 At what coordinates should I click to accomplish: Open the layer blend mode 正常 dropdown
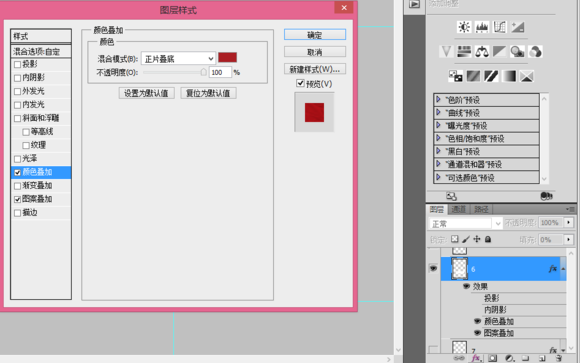pos(465,223)
